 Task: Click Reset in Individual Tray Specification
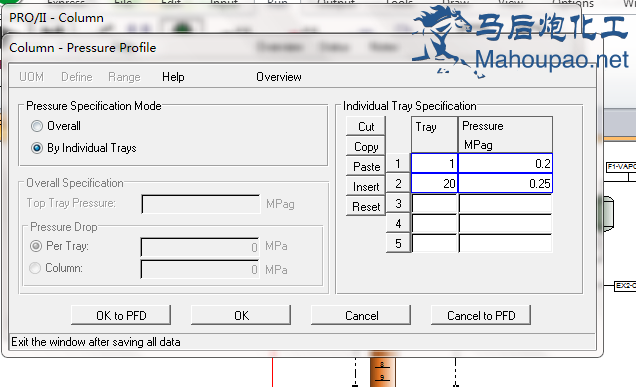(x=366, y=206)
